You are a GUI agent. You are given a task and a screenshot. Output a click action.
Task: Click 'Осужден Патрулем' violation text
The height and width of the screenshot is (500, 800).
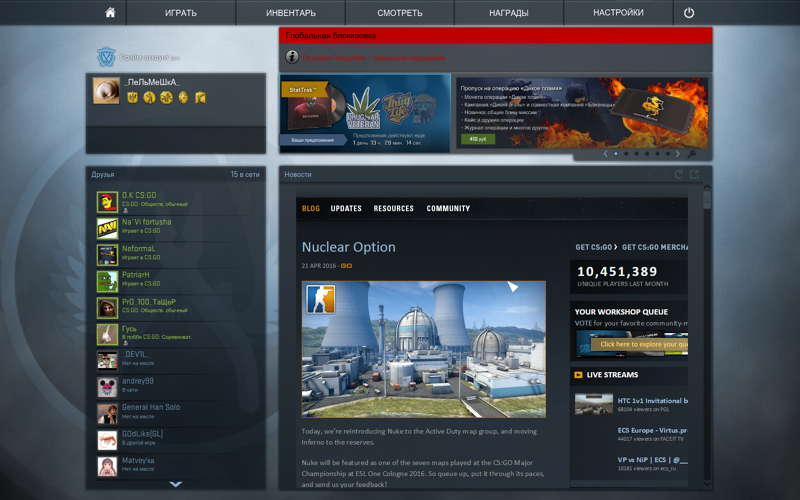(x=373, y=58)
